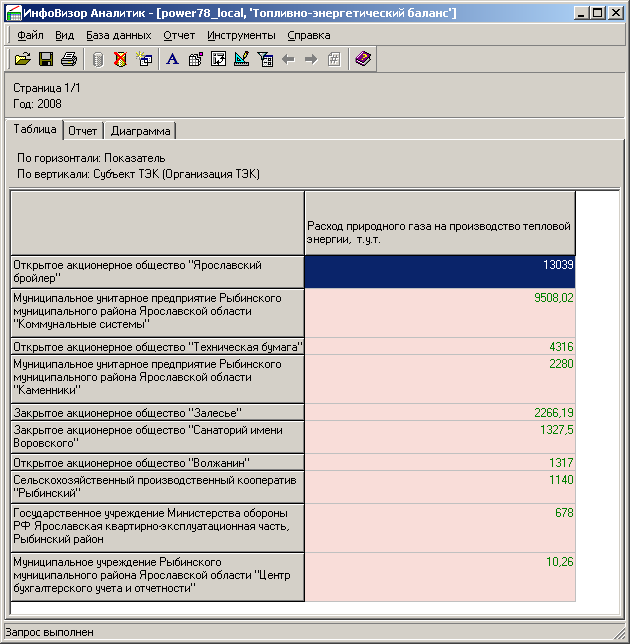Select the cell with value 4316
The height and width of the screenshot is (644, 630).
pos(440,346)
